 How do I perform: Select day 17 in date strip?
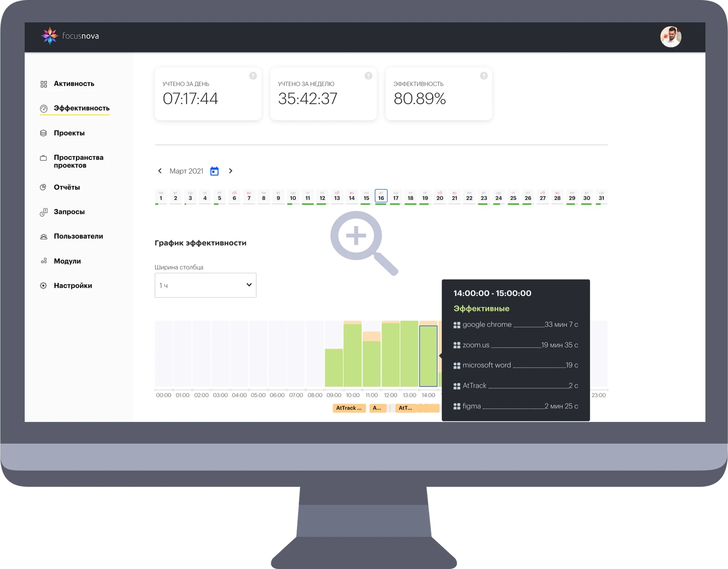pyautogui.click(x=396, y=197)
